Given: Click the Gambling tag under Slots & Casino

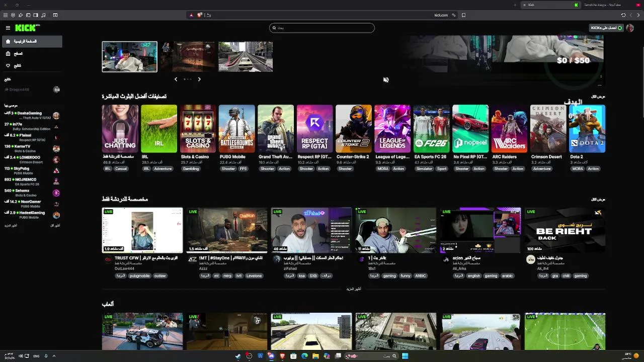Looking at the screenshot, I should pos(191,169).
